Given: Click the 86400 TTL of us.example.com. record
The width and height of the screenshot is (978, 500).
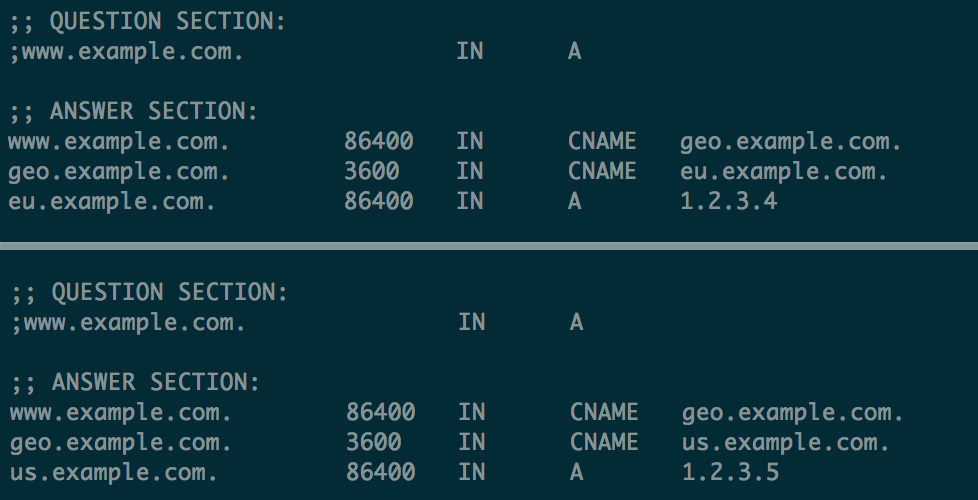Looking at the screenshot, I should pos(381,472).
